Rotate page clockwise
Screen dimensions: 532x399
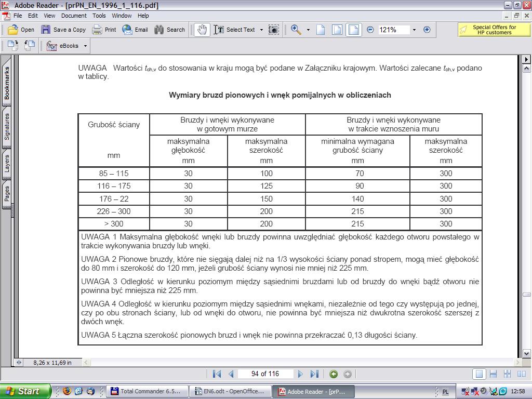click(13, 46)
